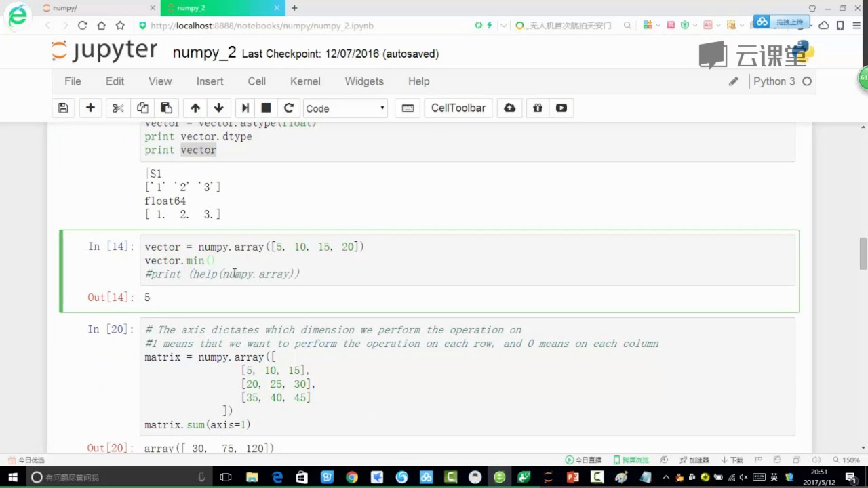Click the blue cloud upload badge button
Viewport: 868px width, 488px height.
781,22
